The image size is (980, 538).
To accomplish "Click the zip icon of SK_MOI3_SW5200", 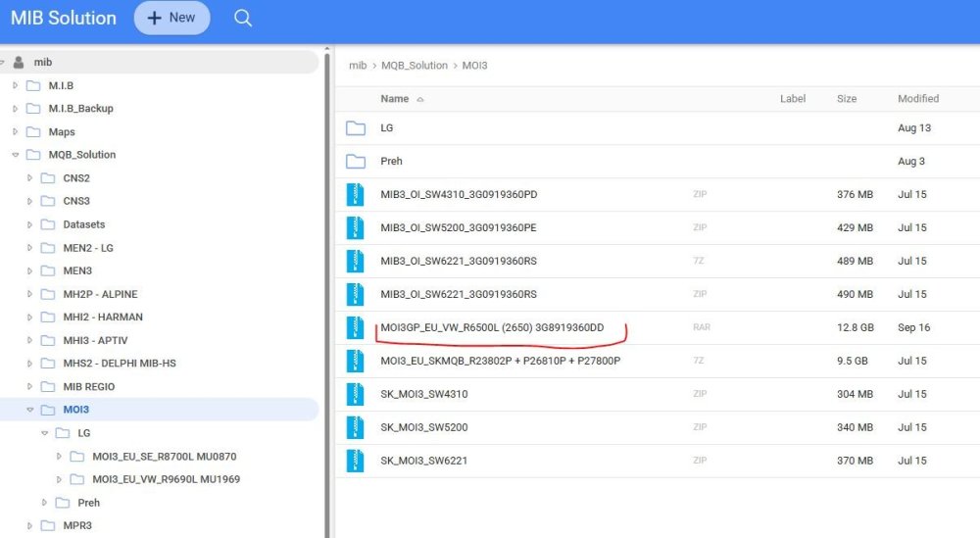I will click(355, 427).
